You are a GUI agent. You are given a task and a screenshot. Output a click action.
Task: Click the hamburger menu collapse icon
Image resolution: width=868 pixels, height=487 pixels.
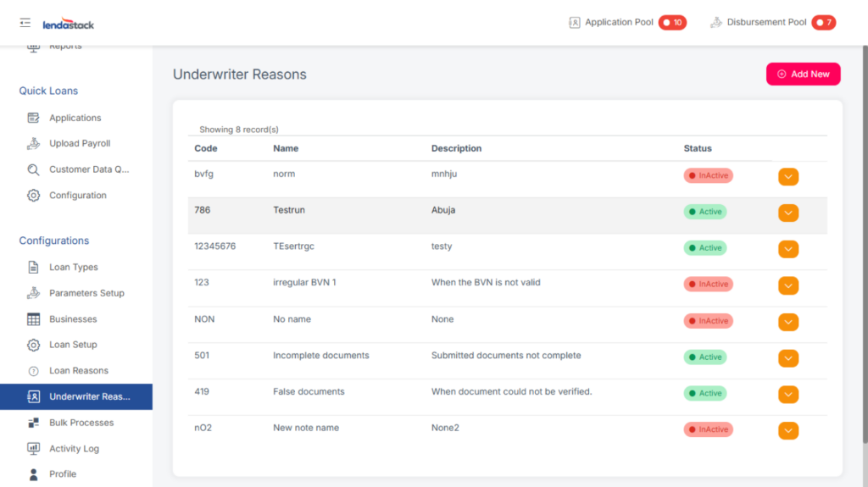[x=25, y=23]
